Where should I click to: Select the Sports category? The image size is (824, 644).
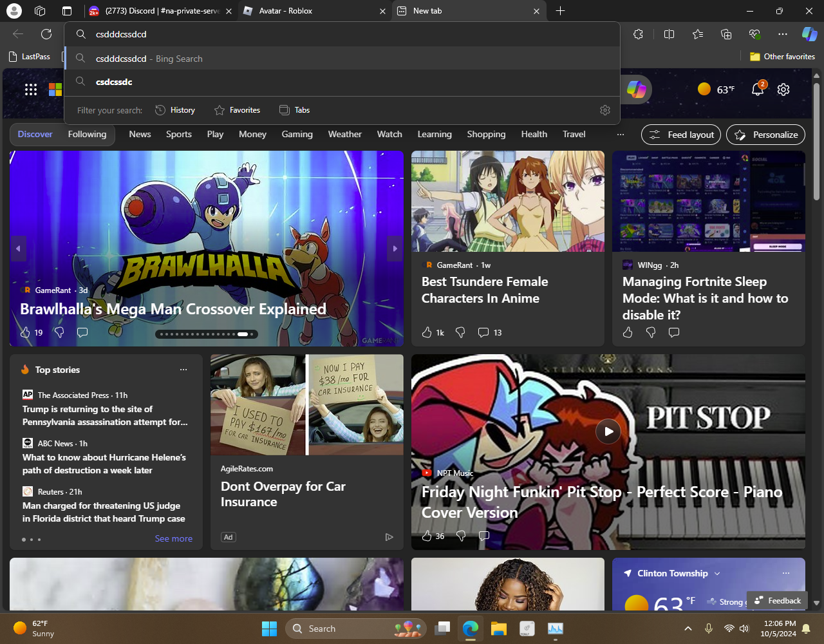(x=179, y=134)
